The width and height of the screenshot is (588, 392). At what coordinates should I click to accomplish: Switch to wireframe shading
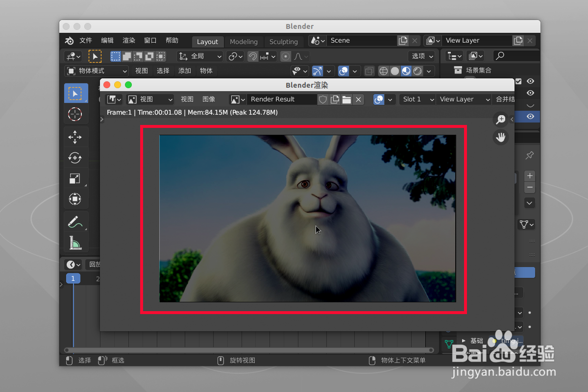(384, 71)
